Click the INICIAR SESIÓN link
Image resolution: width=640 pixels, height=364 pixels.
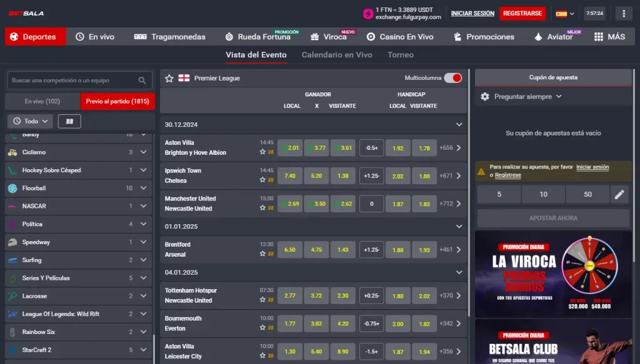472,13
